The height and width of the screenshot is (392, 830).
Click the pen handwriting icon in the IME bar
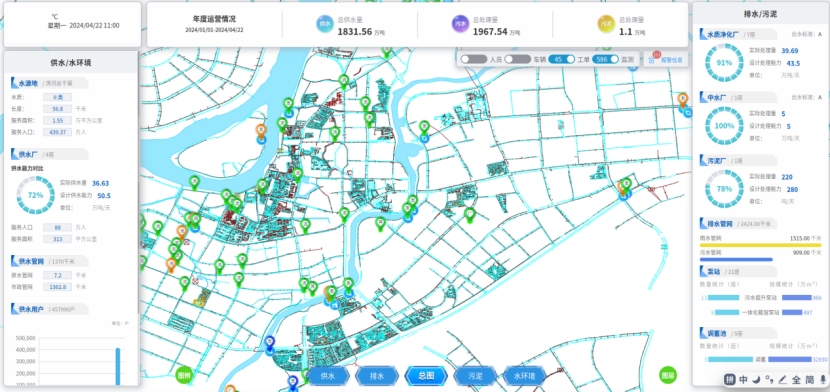[x=783, y=379]
